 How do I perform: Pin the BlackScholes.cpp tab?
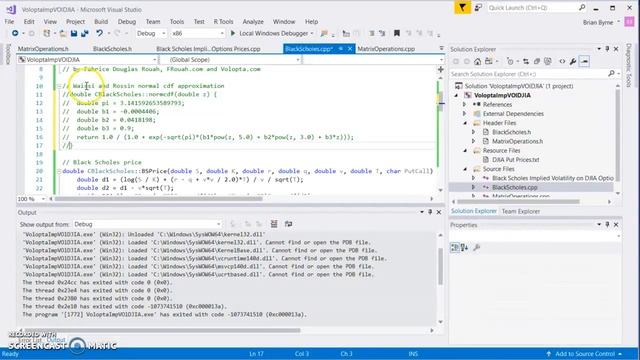341,49
